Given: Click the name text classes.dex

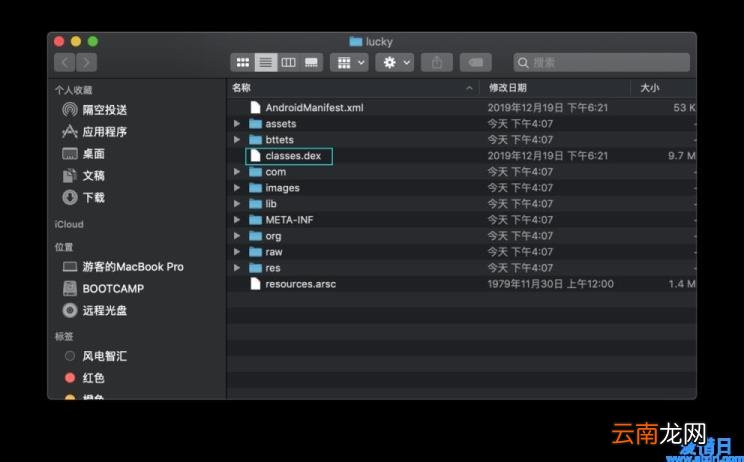Looking at the screenshot, I should click(293, 156).
